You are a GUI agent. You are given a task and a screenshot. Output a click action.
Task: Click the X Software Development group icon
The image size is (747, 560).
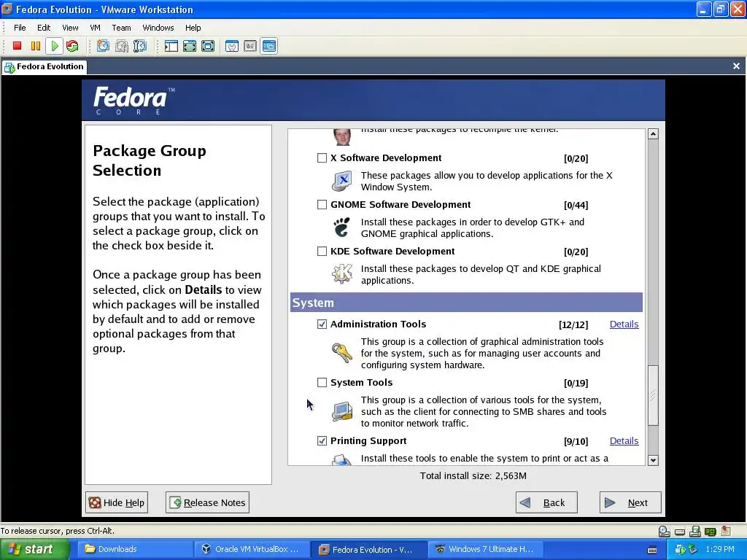(x=342, y=181)
